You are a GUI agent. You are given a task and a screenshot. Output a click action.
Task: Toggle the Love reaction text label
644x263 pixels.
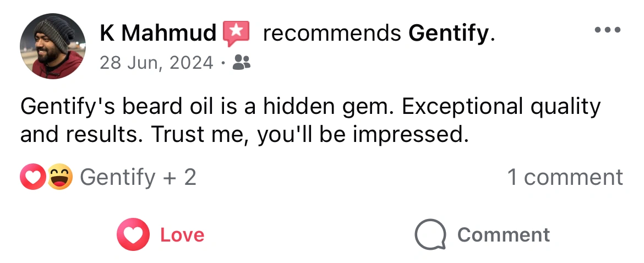(x=182, y=235)
